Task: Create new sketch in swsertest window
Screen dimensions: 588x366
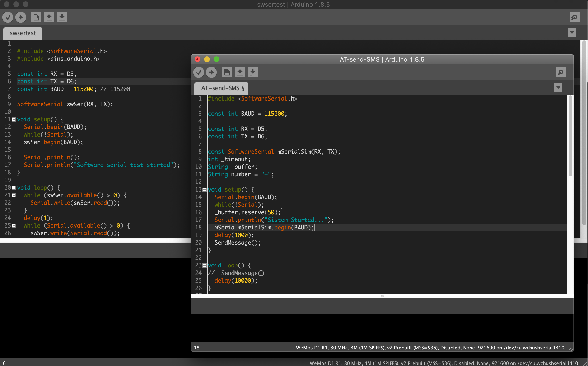Action: [36, 17]
